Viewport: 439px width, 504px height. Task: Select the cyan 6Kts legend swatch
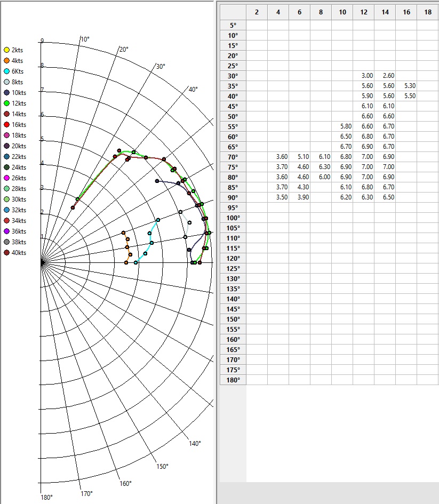(x=6, y=71)
